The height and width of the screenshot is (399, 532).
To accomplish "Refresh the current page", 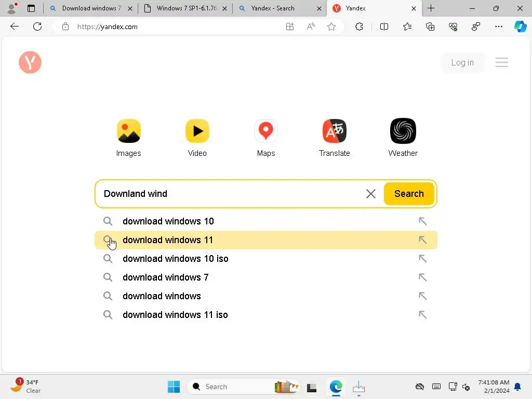I will tap(37, 26).
